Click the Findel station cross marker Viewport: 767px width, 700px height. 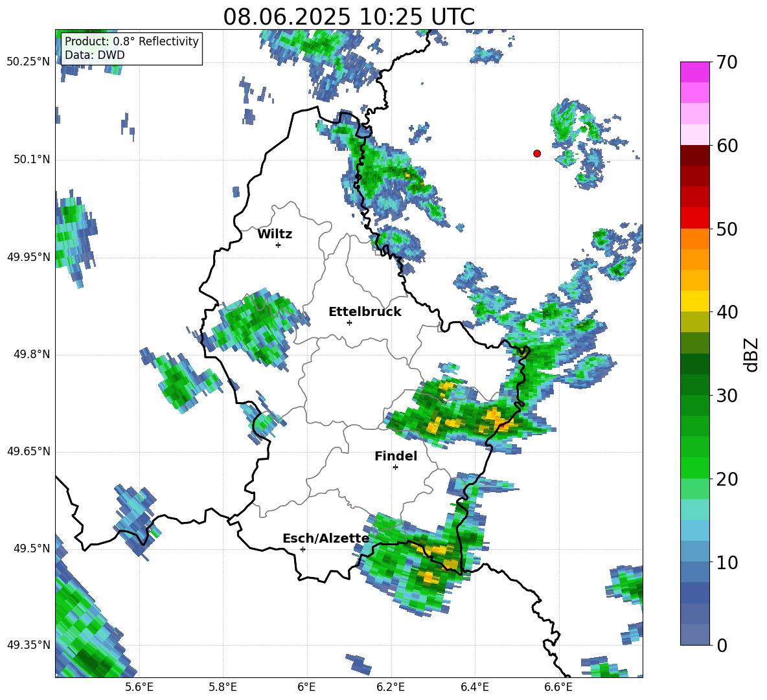[x=395, y=468]
